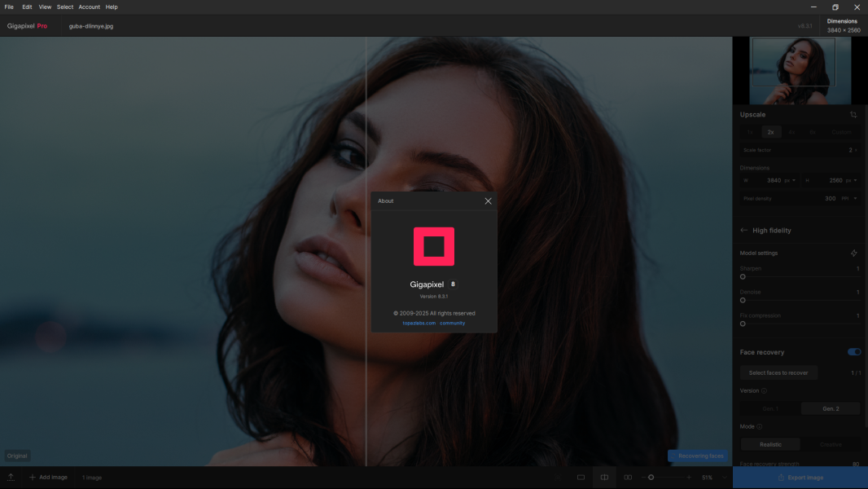
Task: Click the upload tray icon in bottom bar
Action: pos(11,478)
